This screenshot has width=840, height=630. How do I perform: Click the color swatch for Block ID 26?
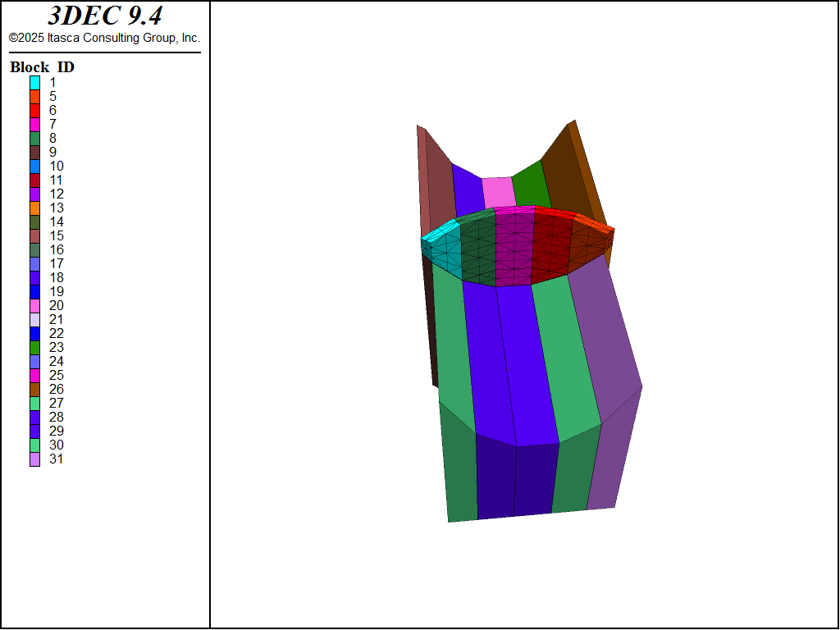tap(34, 389)
